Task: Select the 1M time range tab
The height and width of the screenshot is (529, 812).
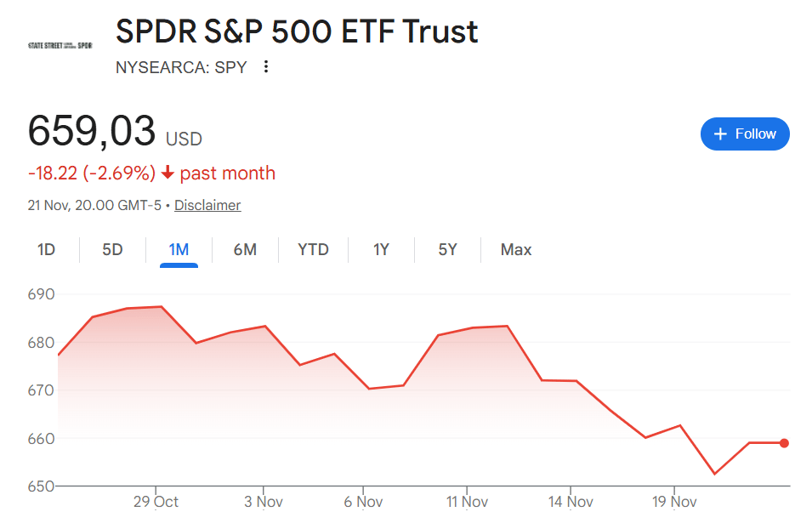Action: coord(179,249)
